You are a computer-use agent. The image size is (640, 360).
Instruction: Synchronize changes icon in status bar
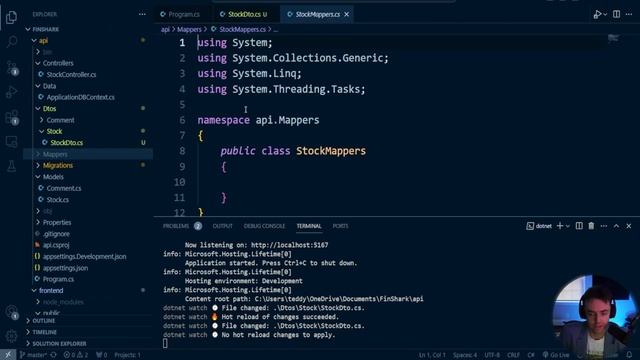53,355
